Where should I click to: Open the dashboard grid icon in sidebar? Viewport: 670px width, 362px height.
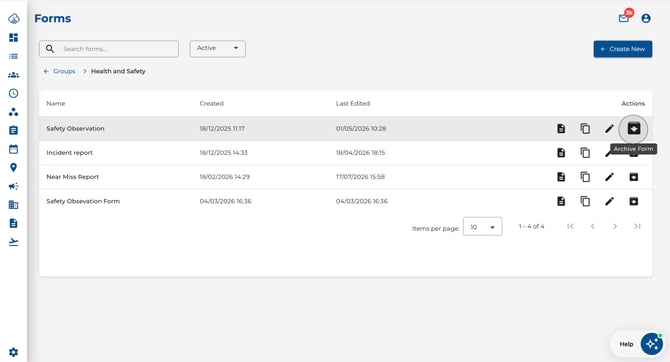(14, 38)
